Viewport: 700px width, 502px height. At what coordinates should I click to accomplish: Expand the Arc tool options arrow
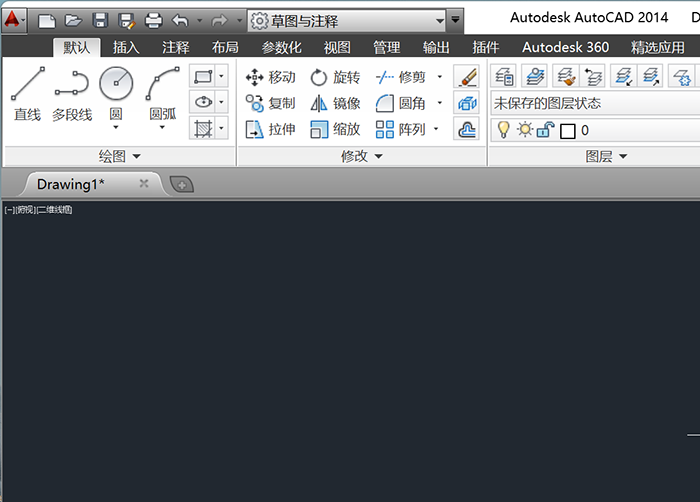click(162, 127)
